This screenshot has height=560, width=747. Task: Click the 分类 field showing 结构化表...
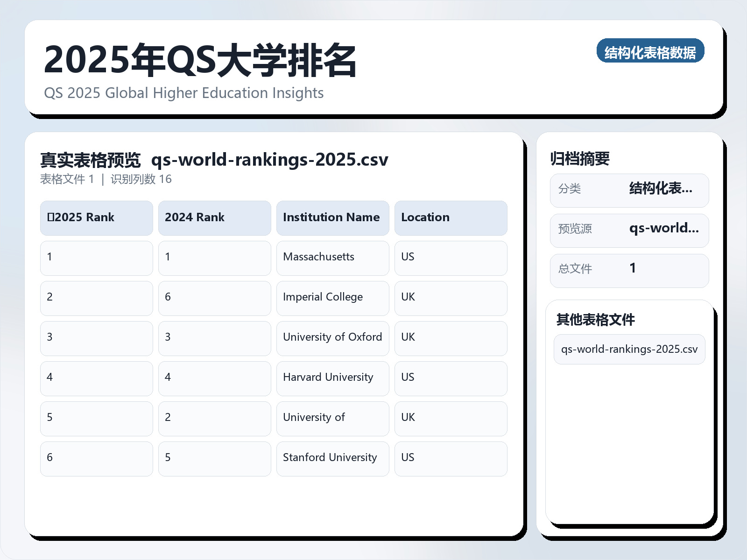(x=629, y=189)
